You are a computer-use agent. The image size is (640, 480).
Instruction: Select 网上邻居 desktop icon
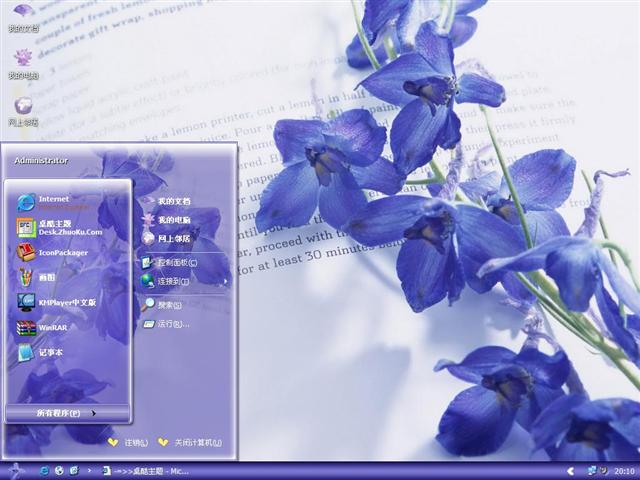point(23,111)
